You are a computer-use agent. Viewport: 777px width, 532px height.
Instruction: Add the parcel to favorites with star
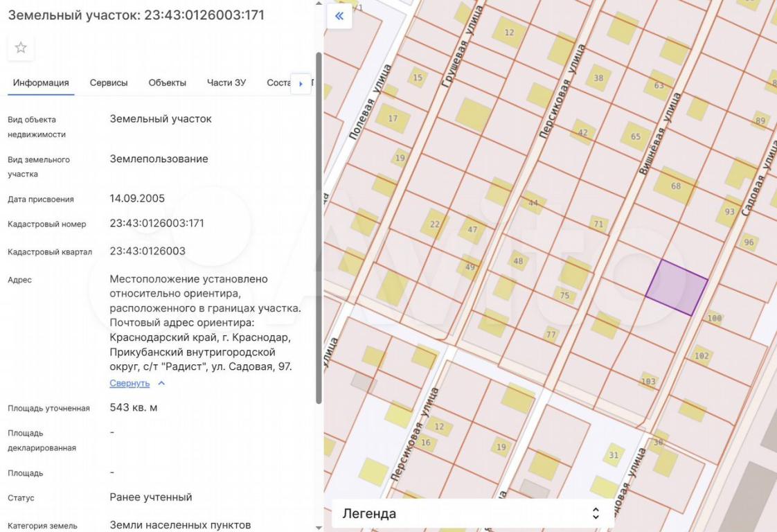coord(21,47)
